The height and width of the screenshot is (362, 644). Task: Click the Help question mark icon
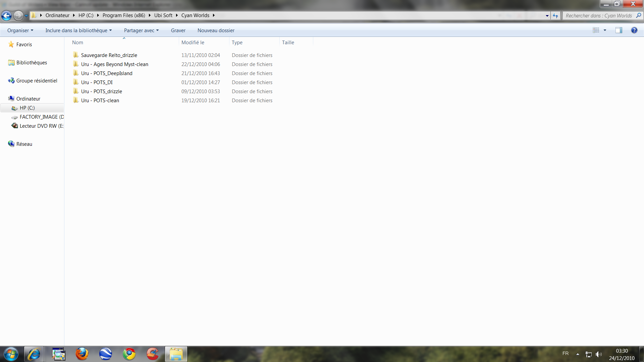point(634,30)
